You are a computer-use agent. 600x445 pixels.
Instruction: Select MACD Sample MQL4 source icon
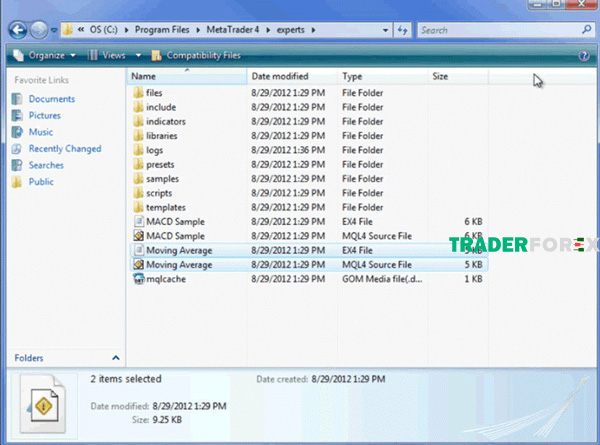tap(138, 236)
